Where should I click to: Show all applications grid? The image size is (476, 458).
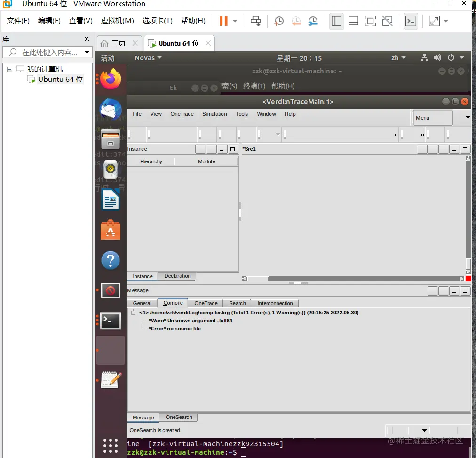click(111, 446)
